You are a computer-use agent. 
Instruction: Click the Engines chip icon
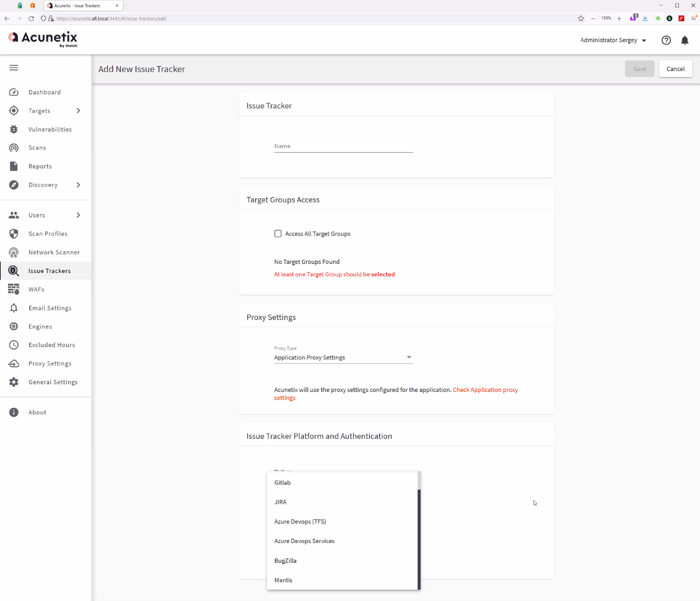point(14,326)
